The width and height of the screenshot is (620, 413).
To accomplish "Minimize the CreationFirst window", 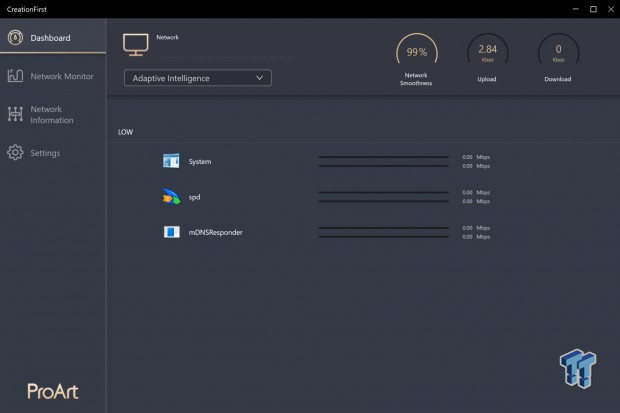I will (x=576, y=9).
